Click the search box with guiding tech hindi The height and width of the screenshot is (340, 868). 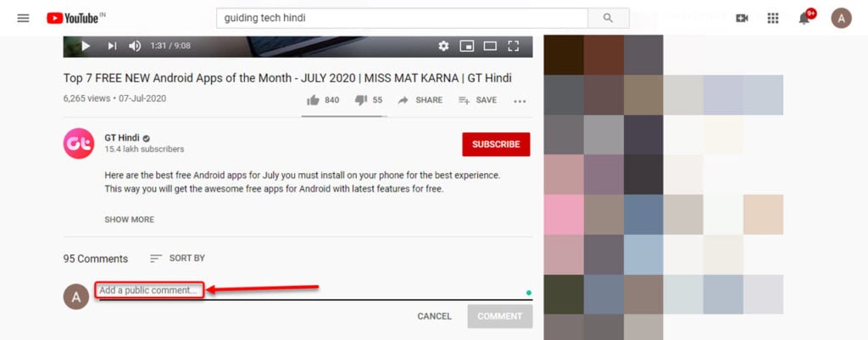tap(402, 19)
